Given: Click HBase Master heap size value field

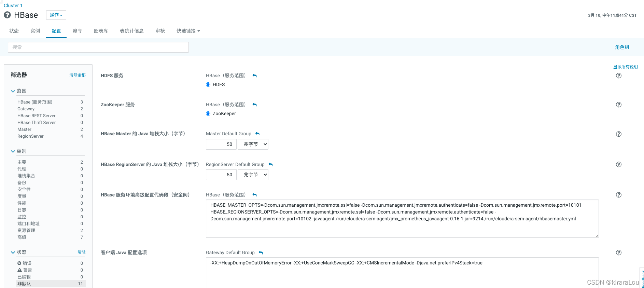Looking at the screenshot, I should point(221,144).
